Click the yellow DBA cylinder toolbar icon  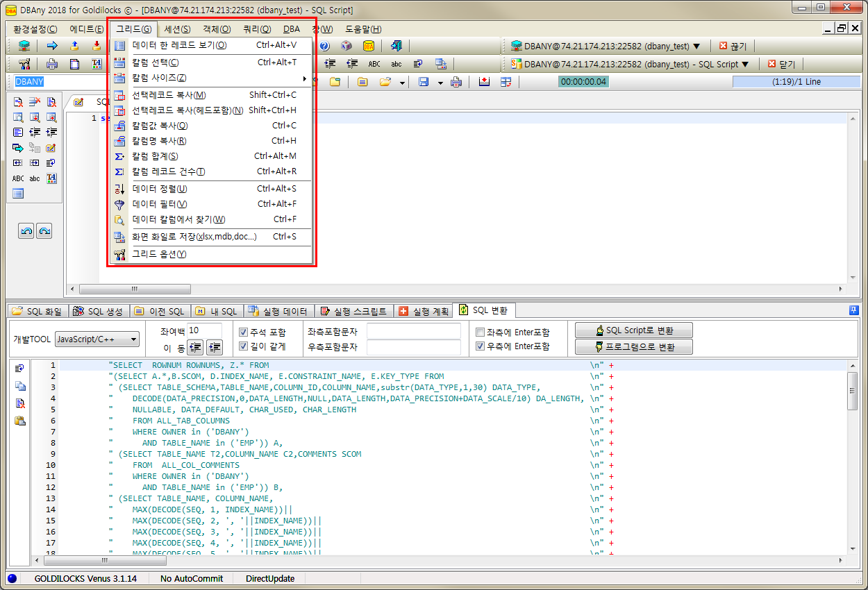pos(369,46)
